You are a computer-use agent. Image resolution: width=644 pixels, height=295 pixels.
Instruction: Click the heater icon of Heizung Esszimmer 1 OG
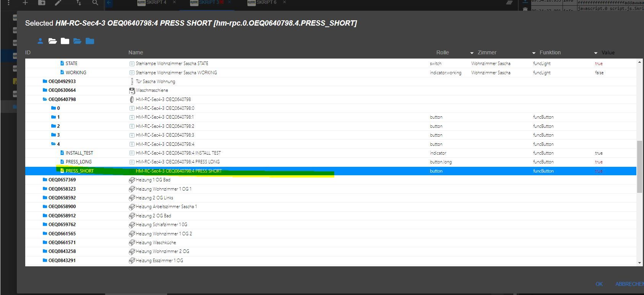[132, 261]
